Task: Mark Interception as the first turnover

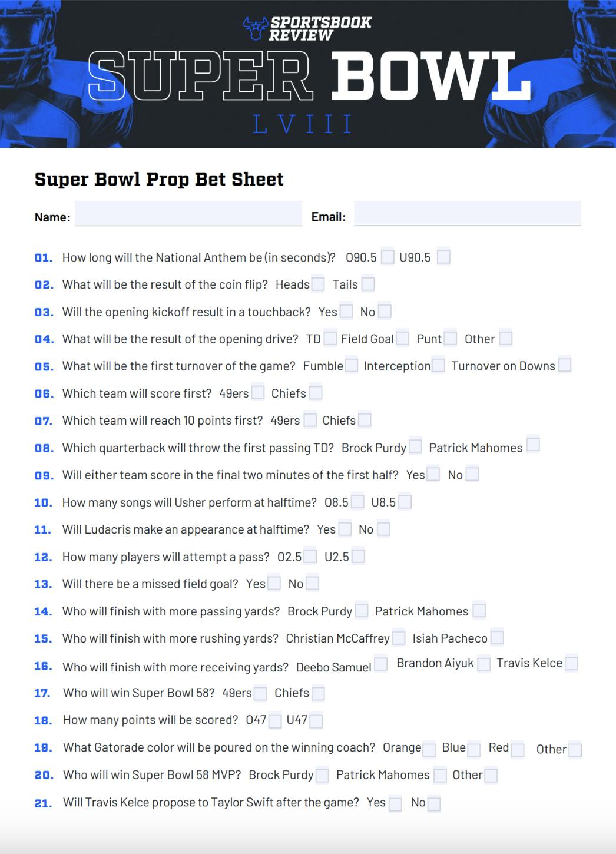Action: pos(438,366)
